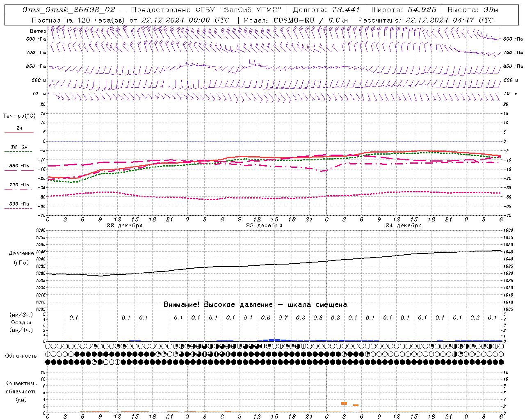Click the taller orange convective cloud bar
The image size is (525, 420).
(x=344, y=404)
